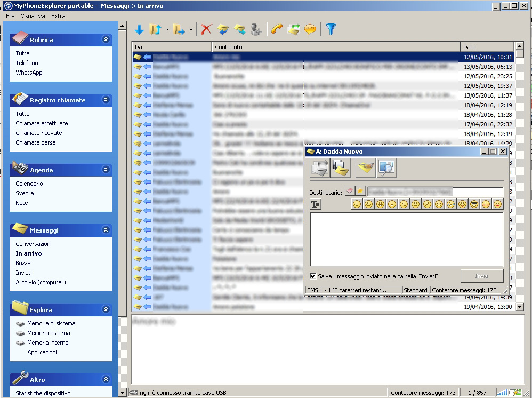This screenshot has width=532, height=398.
Task: Open dropdown next to folder sync icon
Action: pos(167,29)
